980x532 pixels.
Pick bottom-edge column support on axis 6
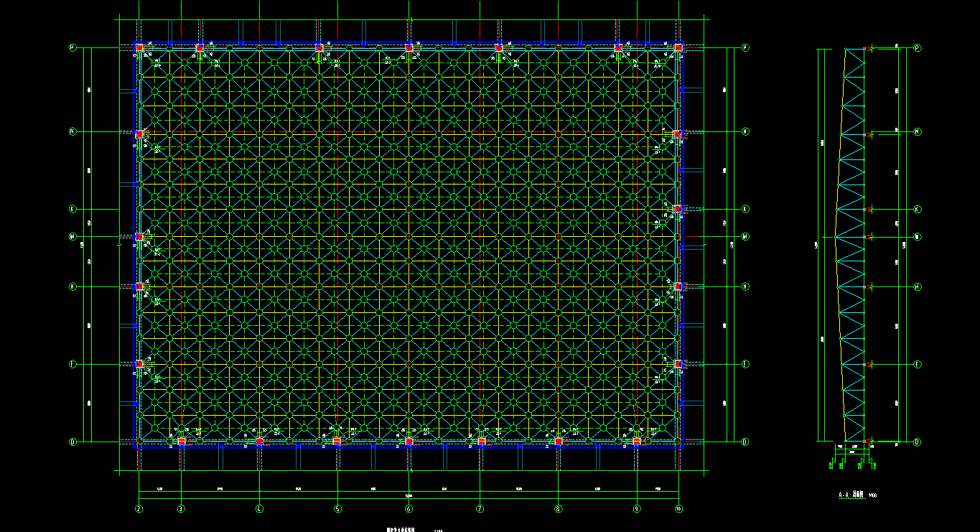(x=409, y=441)
